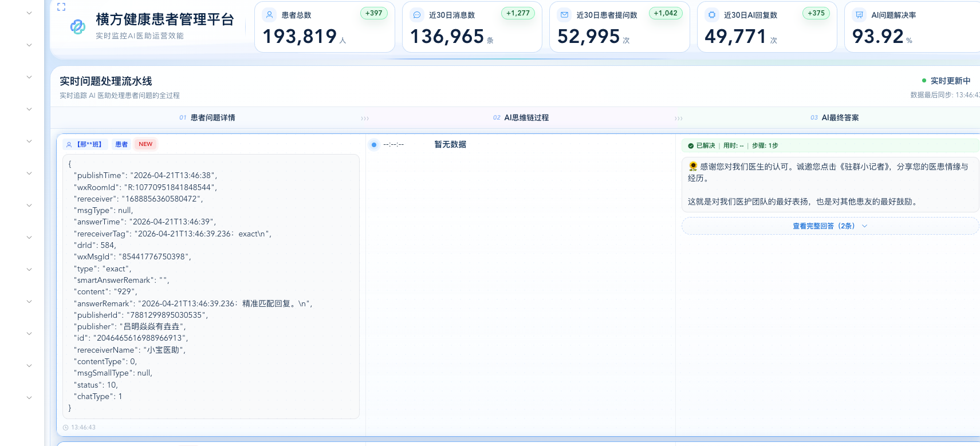Image resolution: width=980 pixels, height=446 pixels.
Task: Click the chat bubble icon beside 近30日消息数
Action: pyautogui.click(x=417, y=15)
